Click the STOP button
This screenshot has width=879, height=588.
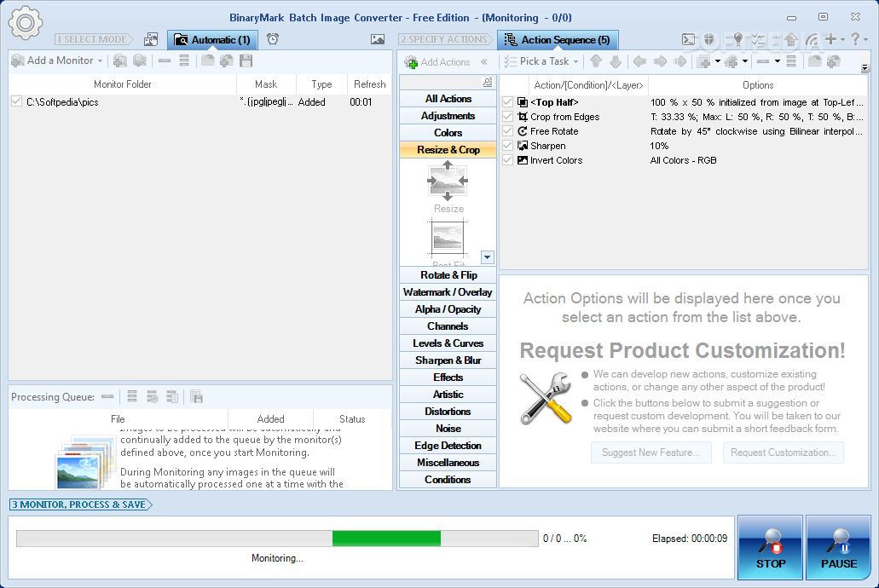770,548
